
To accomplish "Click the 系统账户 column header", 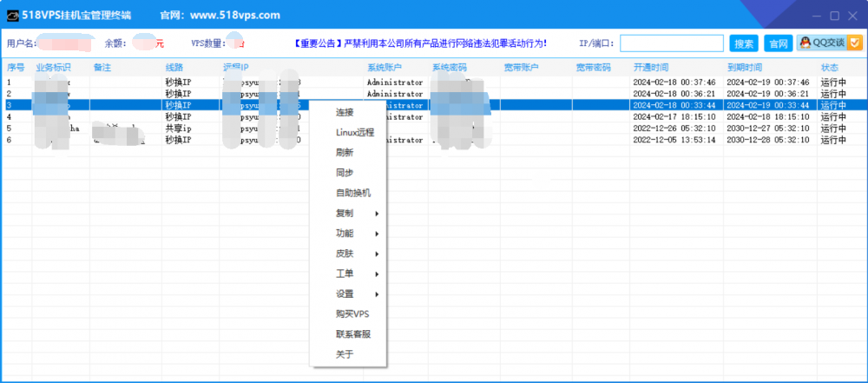I will pos(385,68).
